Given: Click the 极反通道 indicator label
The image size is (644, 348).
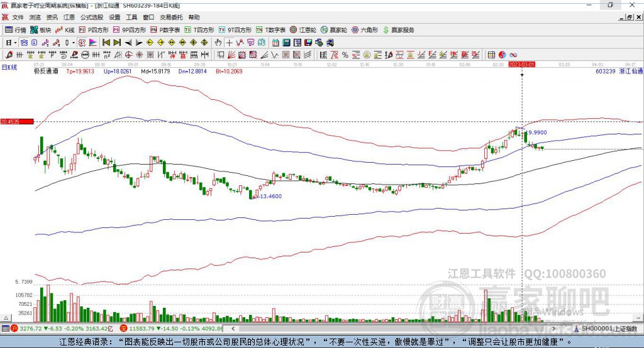Looking at the screenshot, I should point(46,71).
